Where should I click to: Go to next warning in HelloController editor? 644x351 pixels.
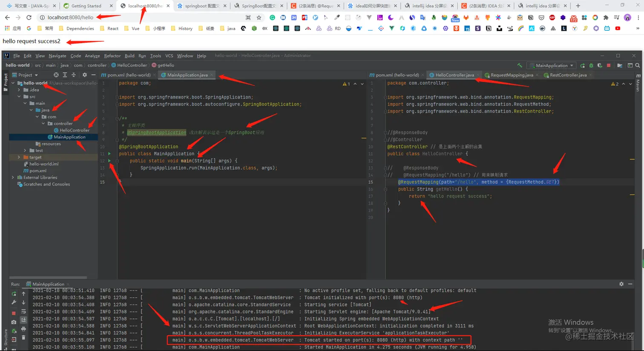point(630,84)
